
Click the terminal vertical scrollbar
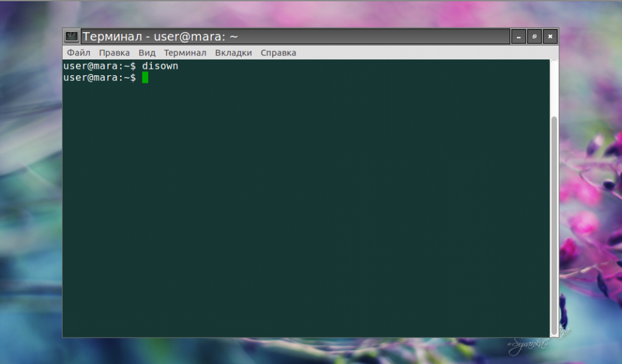coord(554,226)
